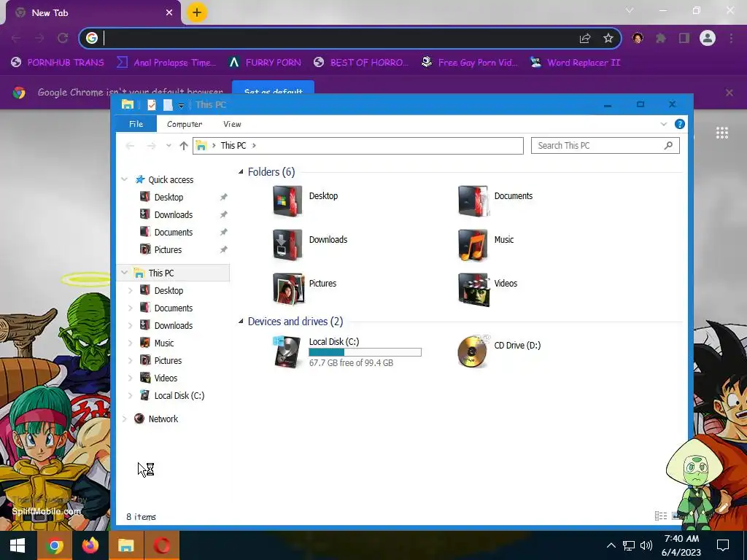Image resolution: width=747 pixels, height=560 pixels.
Task: Collapse the This PC tree node
Action: [124, 273]
